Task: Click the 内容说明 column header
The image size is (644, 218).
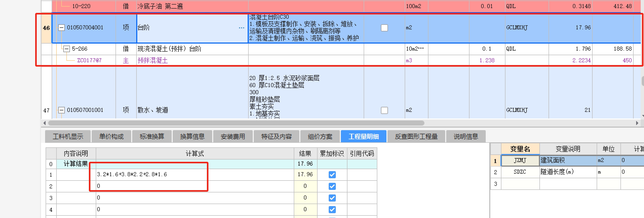Action: [x=76, y=153]
